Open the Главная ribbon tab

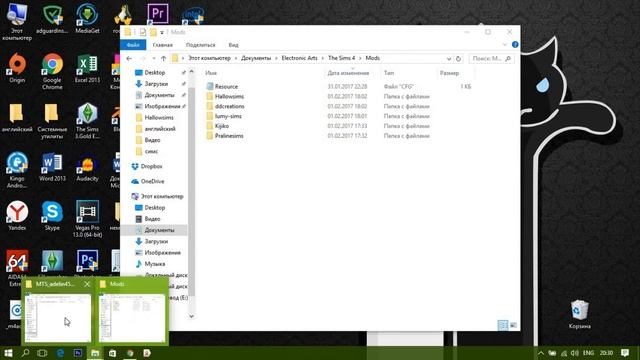click(x=162, y=44)
